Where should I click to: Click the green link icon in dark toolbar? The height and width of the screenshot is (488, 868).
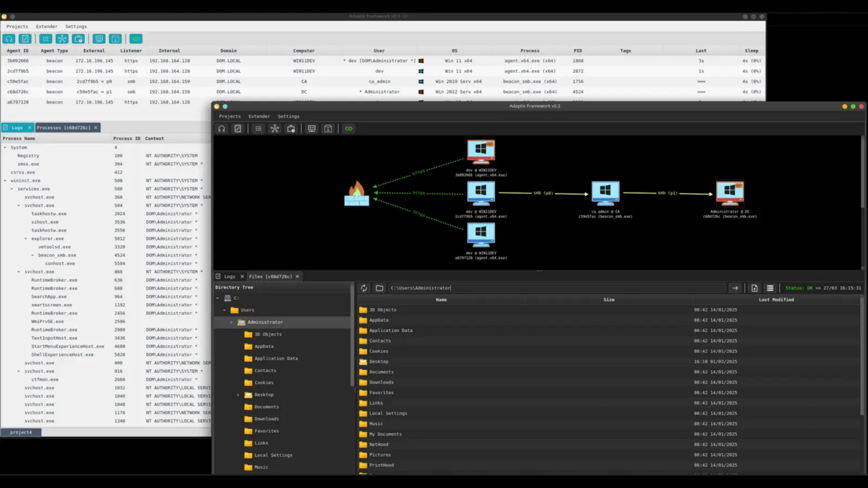tap(349, 129)
